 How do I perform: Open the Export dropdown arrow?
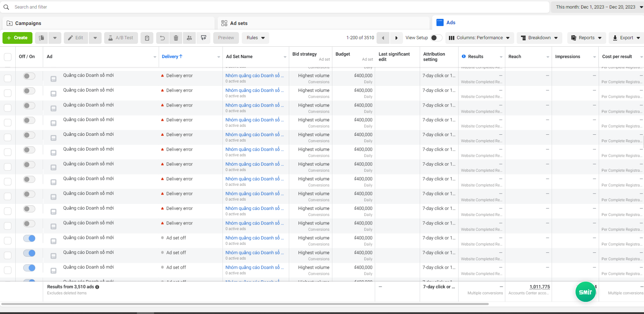point(638,38)
